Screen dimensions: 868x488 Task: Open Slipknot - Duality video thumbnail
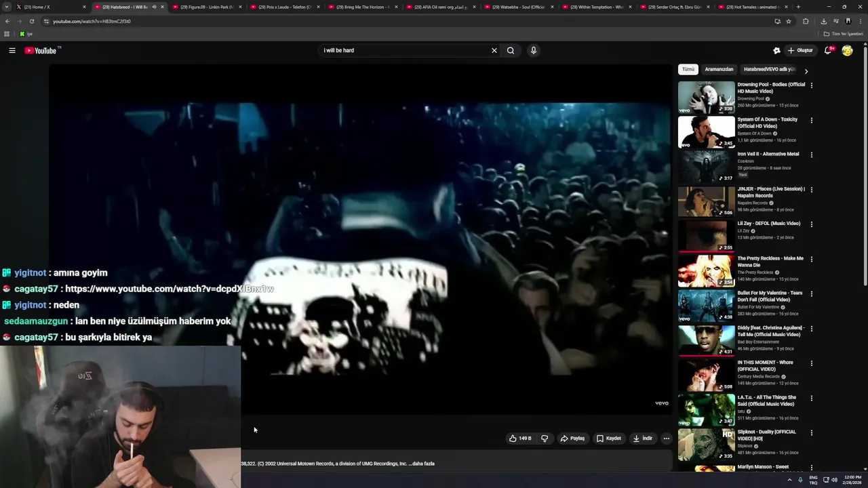(x=706, y=444)
